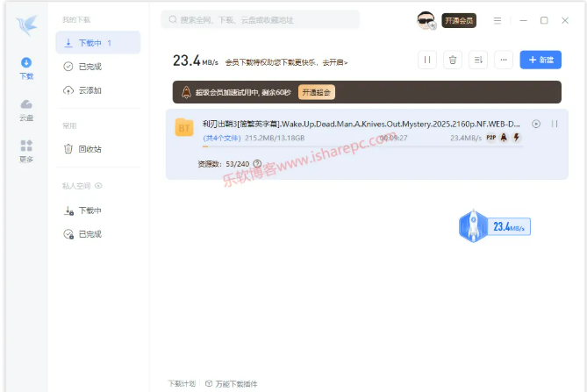Click the 新建 new task button
This screenshot has height=392, width=587.
click(x=540, y=60)
